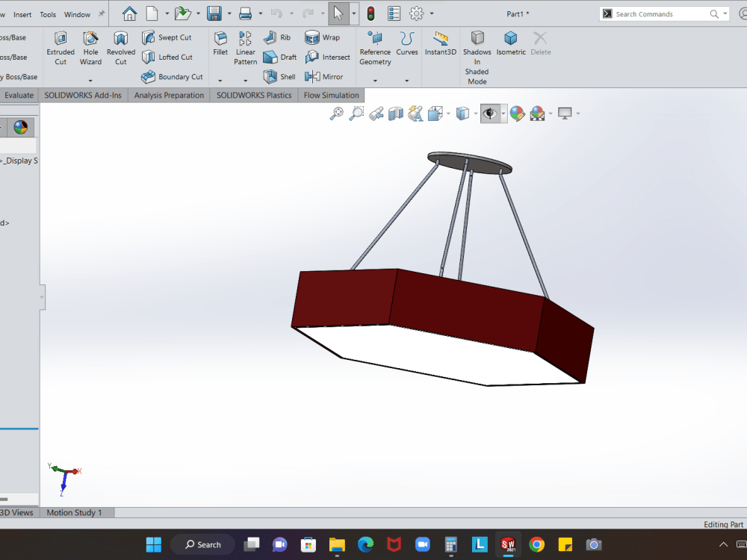The height and width of the screenshot is (560, 747).
Task: Open the Tools menu
Action: pyautogui.click(x=47, y=13)
